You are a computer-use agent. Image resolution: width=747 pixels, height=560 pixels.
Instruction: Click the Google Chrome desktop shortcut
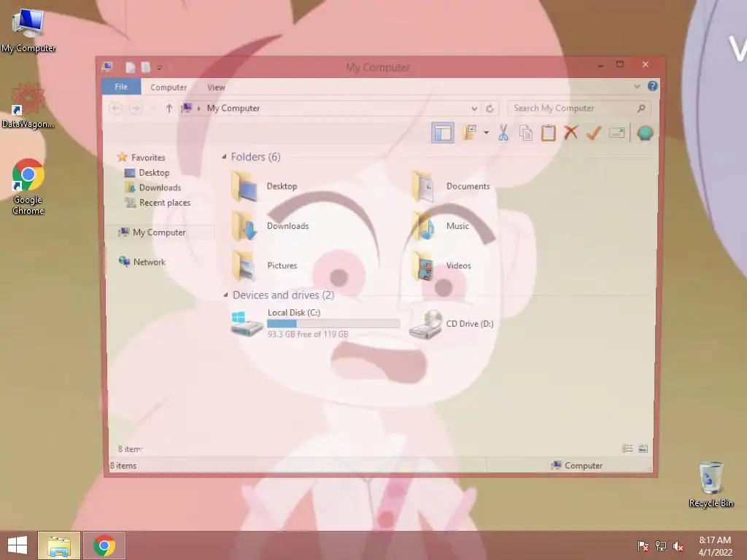point(28,186)
